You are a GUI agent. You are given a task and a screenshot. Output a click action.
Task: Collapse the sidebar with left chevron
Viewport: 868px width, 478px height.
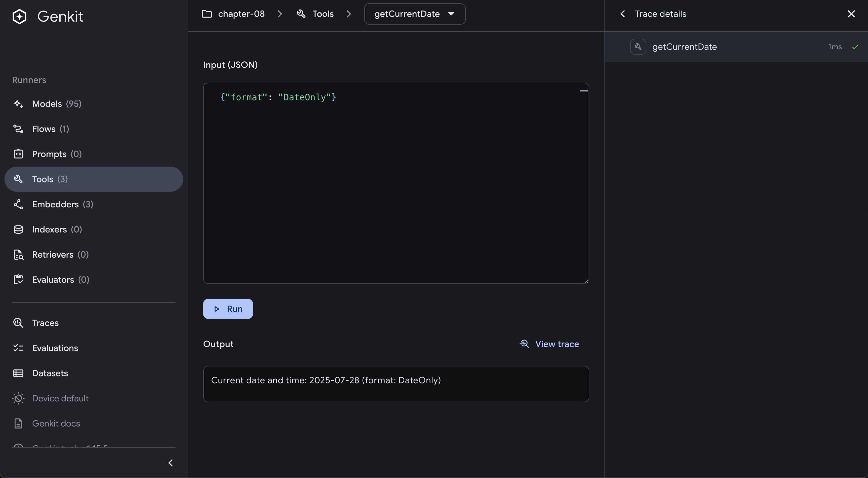pos(170,463)
